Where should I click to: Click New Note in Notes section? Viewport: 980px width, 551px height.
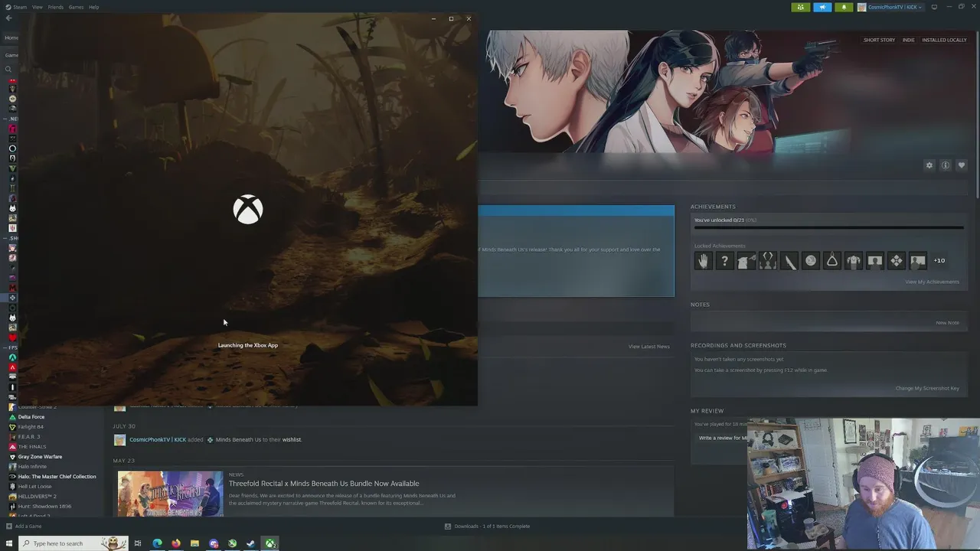(x=947, y=322)
